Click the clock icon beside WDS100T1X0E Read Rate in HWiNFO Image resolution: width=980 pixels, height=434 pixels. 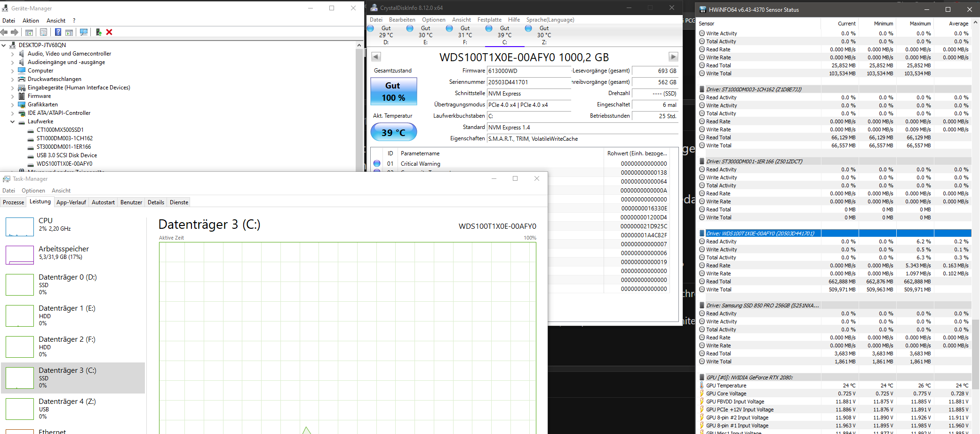click(702, 265)
